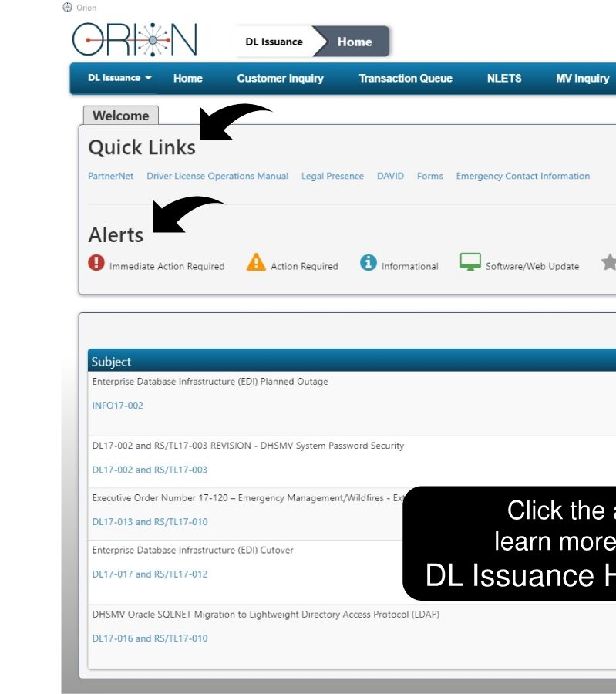Click the green Software/Web Update monitor icon

(x=470, y=261)
